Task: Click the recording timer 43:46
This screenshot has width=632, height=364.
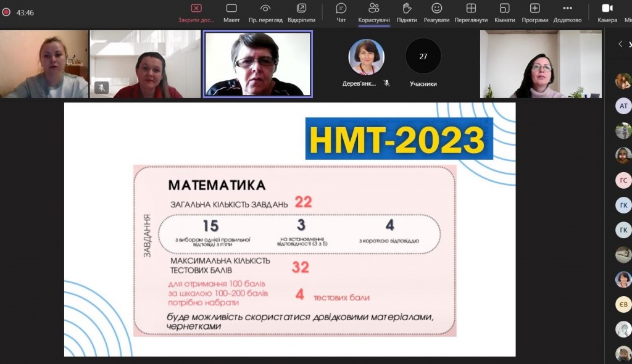Action: click(25, 13)
